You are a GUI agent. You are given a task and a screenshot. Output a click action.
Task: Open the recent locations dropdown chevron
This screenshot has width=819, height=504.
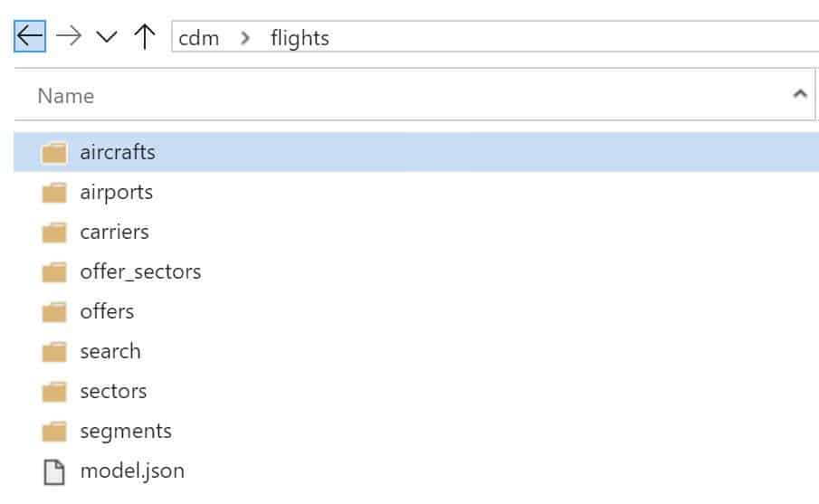point(107,36)
